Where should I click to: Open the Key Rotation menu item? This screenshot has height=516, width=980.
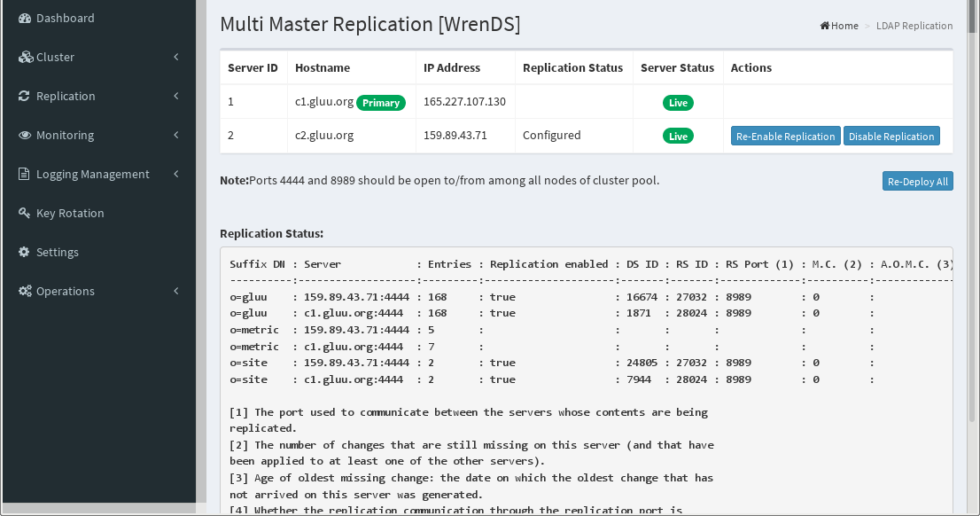point(98,213)
